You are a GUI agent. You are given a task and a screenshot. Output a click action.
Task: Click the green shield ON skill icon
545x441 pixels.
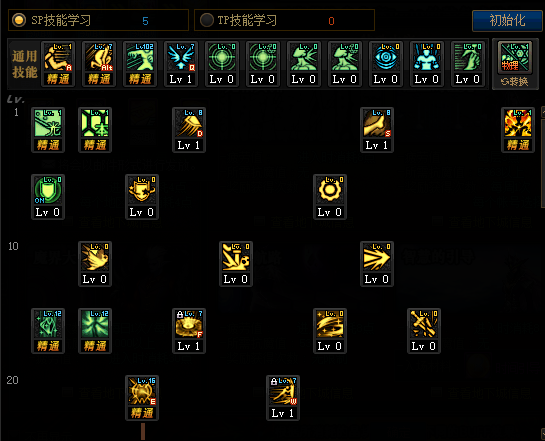48,197
